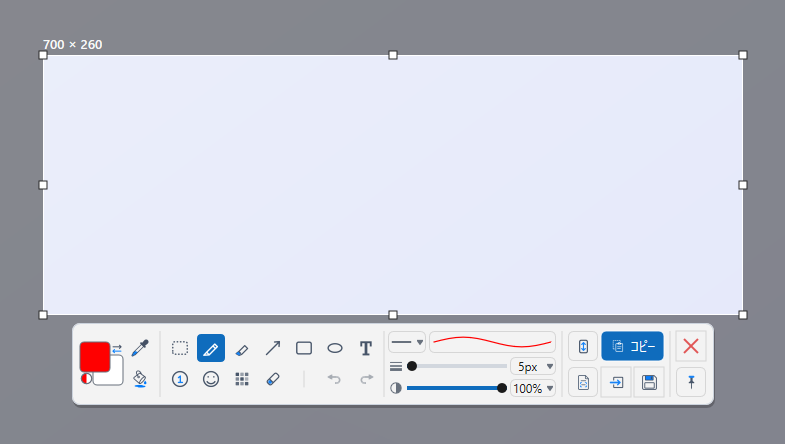Click the redo arrow
Image resolution: width=785 pixels, height=444 pixels.
[367, 379]
